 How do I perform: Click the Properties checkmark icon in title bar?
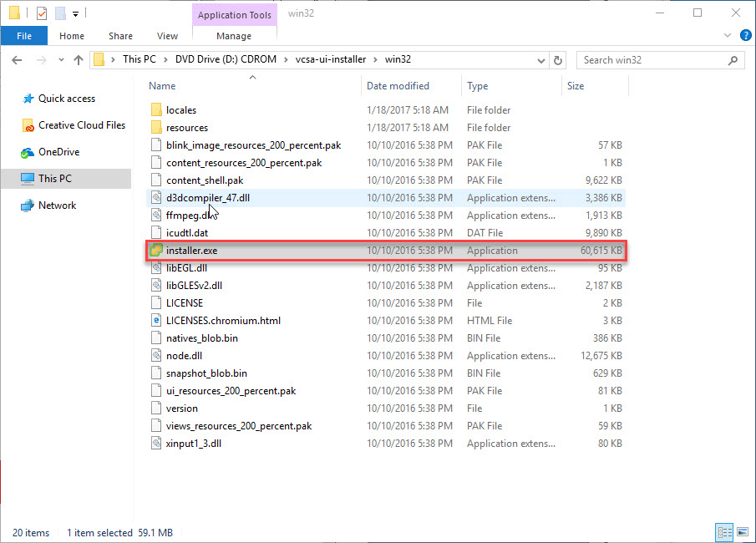(42, 13)
